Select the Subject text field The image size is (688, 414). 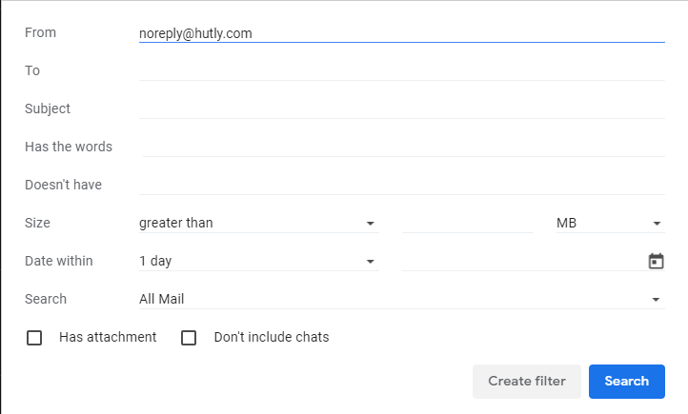pos(402,109)
